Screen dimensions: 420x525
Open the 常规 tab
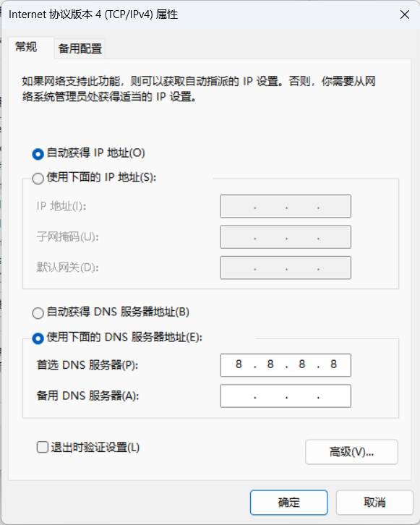pos(26,47)
